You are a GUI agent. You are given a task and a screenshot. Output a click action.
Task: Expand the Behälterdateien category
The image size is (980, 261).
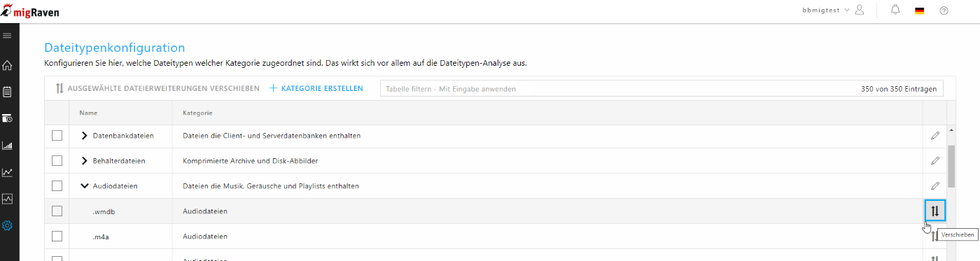[x=85, y=160]
